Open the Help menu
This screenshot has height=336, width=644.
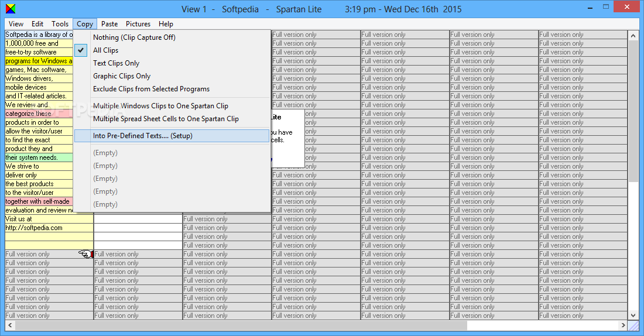pos(166,24)
